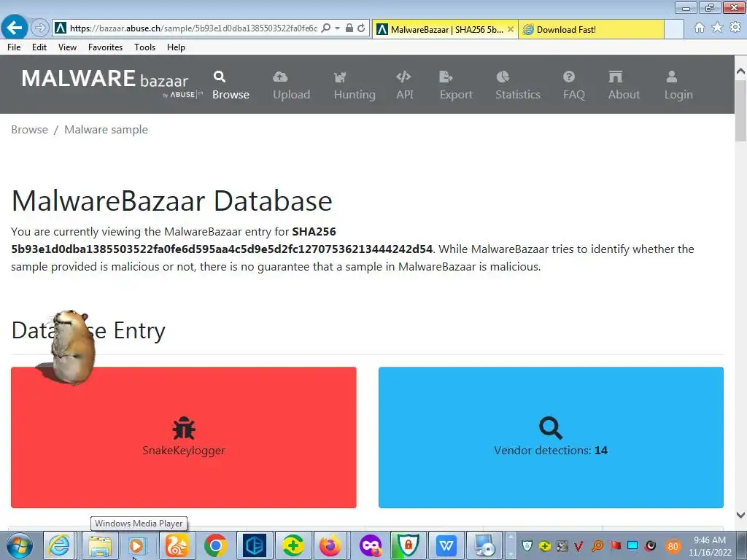
Task: Close the MalwareBazaar tab
Action: pyautogui.click(x=510, y=29)
